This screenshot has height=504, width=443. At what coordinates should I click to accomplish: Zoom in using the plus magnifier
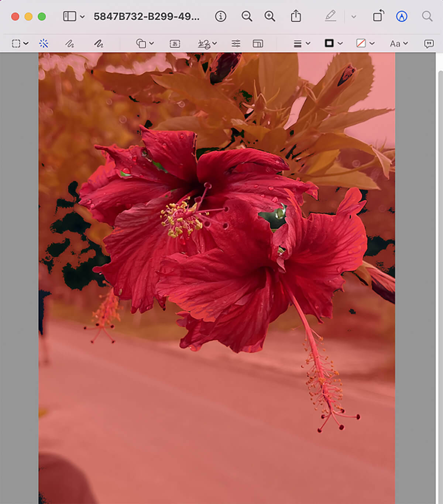coord(270,16)
